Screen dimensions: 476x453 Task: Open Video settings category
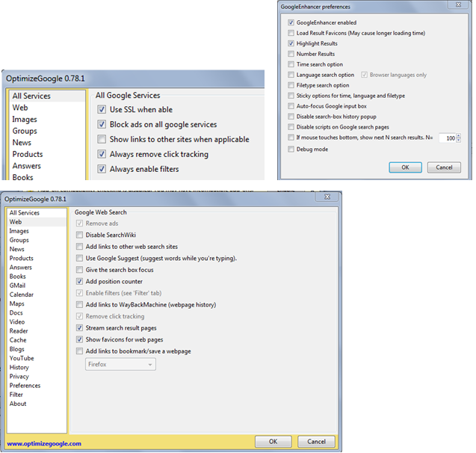pos(37,322)
